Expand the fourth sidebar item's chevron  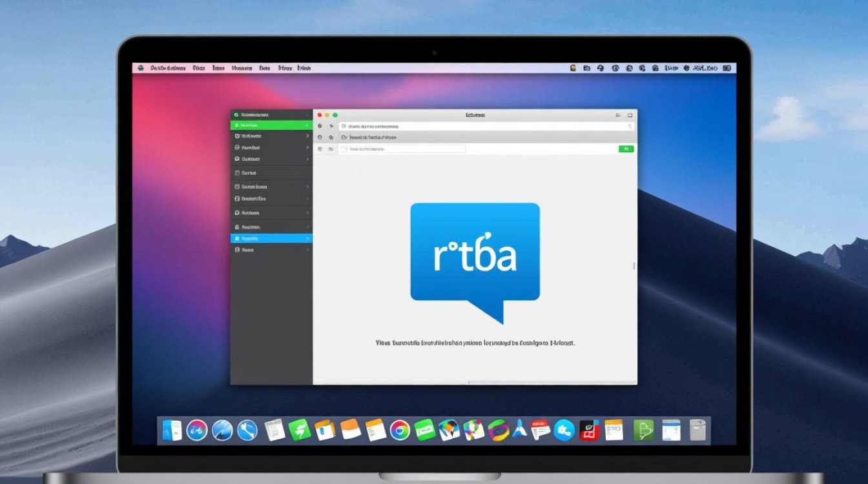click(x=307, y=148)
